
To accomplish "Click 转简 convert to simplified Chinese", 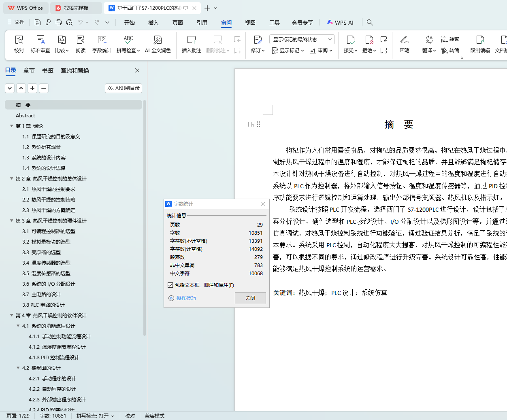I will (x=450, y=51).
